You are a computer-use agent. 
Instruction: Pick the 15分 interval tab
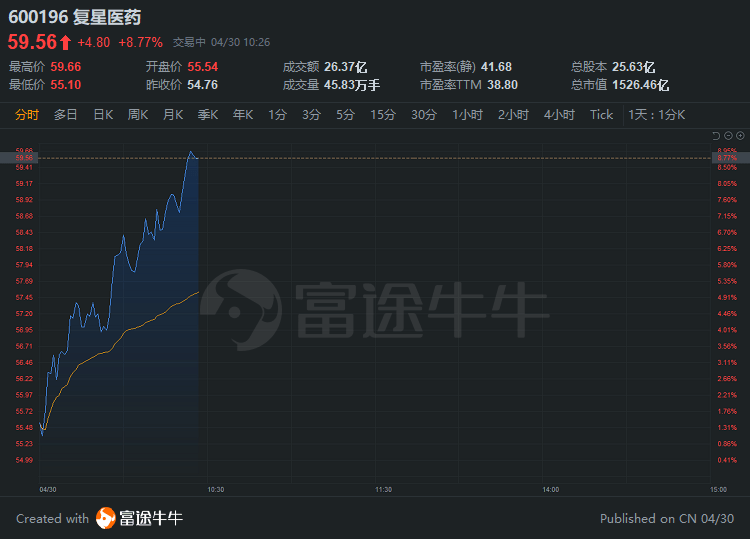pyautogui.click(x=383, y=115)
